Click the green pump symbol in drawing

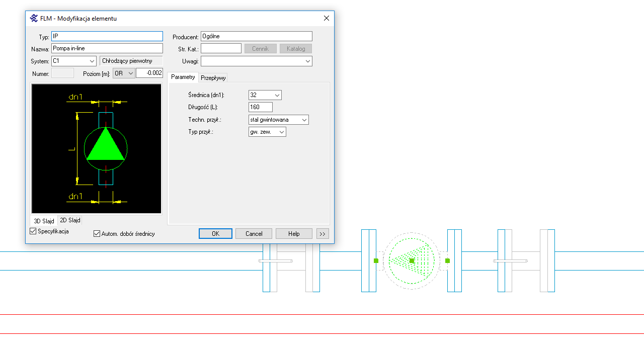412,260
